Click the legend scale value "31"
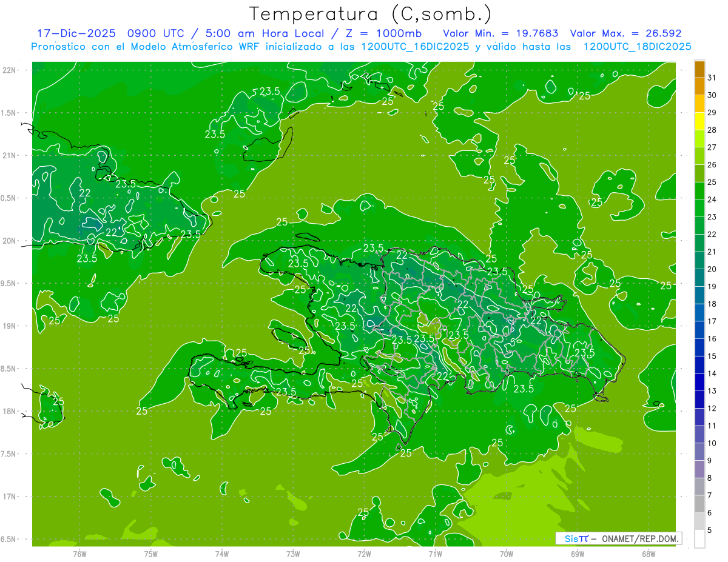The width and height of the screenshot is (728, 562). (x=712, y=78)
